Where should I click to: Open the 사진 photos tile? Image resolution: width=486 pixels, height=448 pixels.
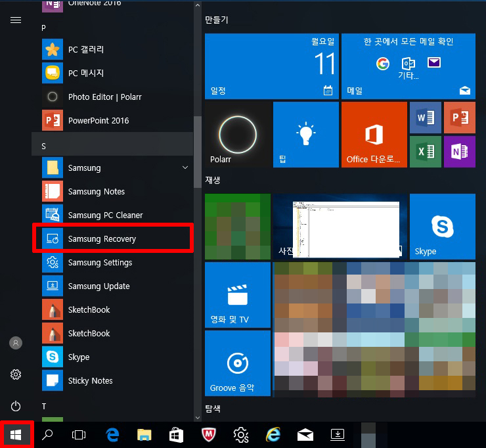[x=340, y=227]
